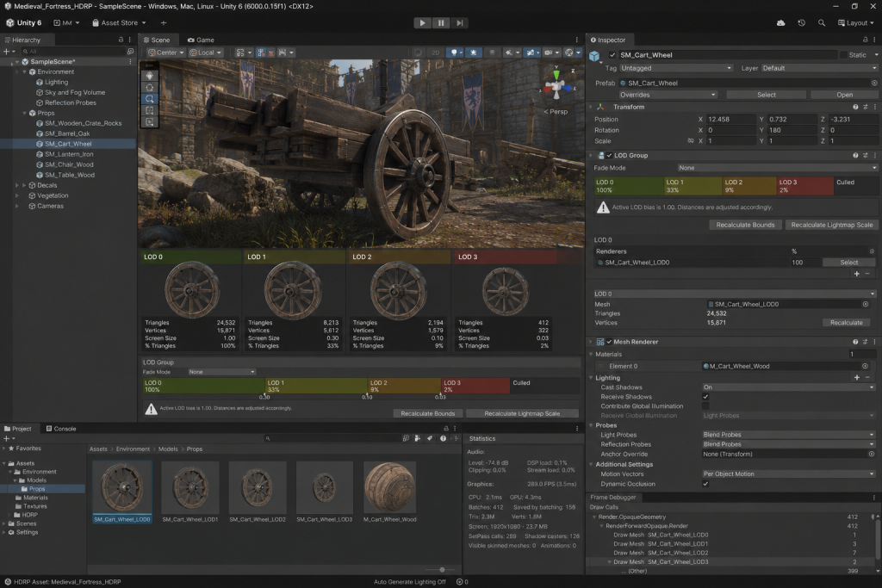Collapse the Environment group in Hierarchy
Image resolution: width=882 pixels, height=588 pixels.
point(24,72)
